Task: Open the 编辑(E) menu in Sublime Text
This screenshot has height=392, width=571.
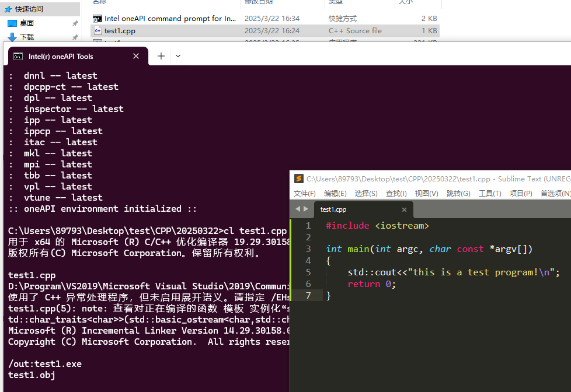Action: click(x=335, y=194)
